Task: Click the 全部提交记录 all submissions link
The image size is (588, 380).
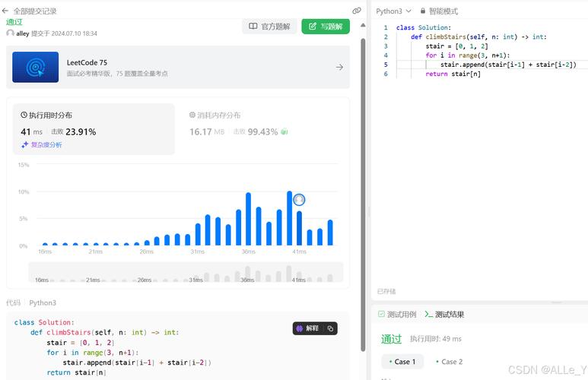Action: click(35, 11)
